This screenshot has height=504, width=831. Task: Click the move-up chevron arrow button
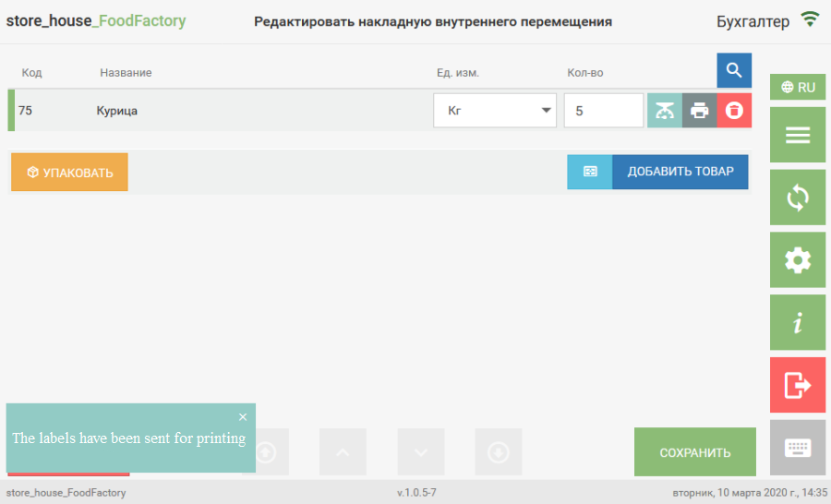point(343,452)
